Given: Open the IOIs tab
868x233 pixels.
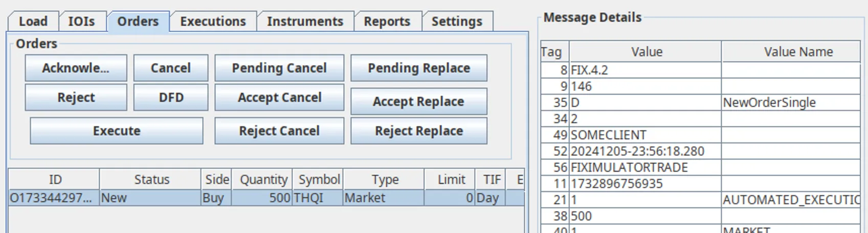Looking at the screenshot, I should (x=82, y=21).
